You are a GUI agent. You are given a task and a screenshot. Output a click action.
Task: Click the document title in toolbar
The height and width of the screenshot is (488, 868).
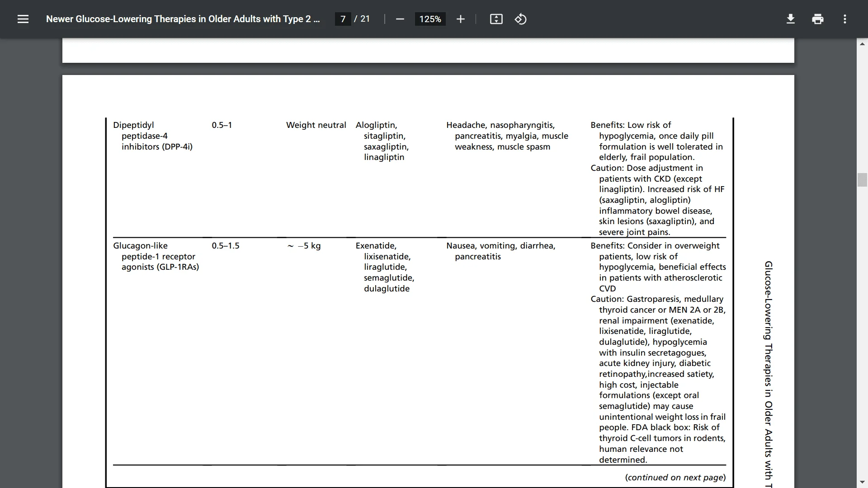click(x=183, y=19)
